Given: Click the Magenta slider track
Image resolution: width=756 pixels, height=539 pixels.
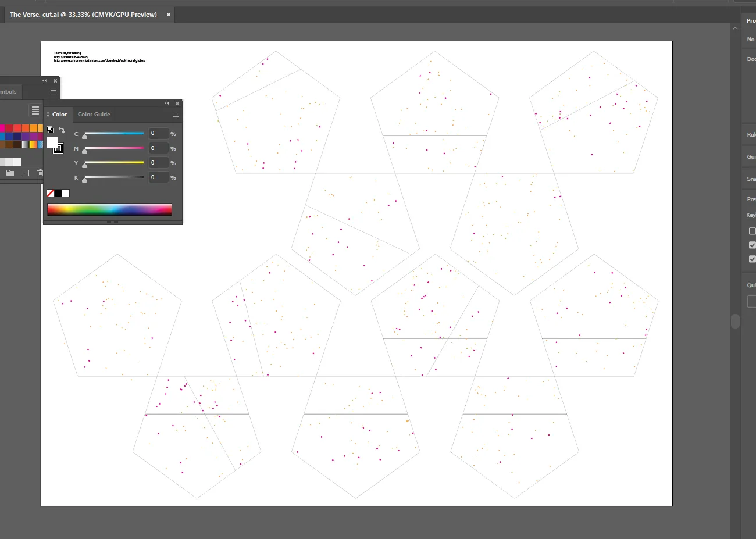Looking at the screenshot, I should 114,148.
